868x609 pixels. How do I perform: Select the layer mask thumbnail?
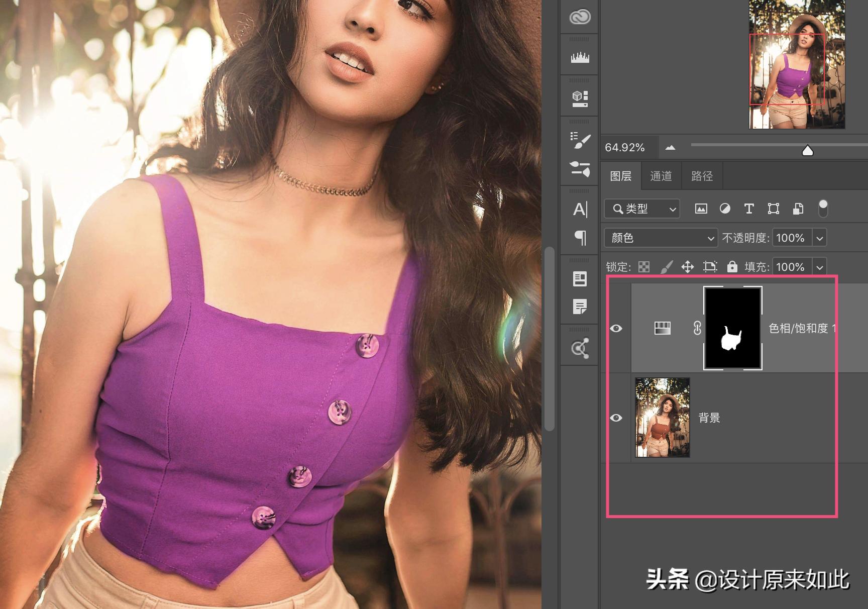732,328
